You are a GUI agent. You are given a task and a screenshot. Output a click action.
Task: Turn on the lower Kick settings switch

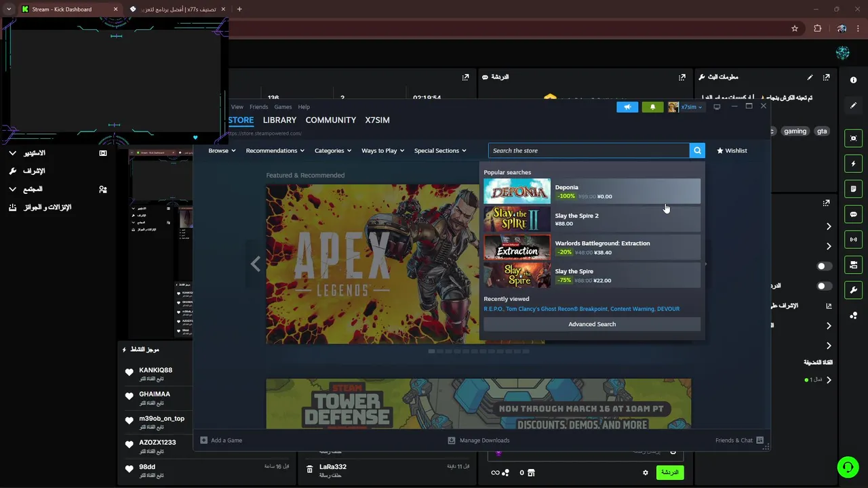(825, 286)
